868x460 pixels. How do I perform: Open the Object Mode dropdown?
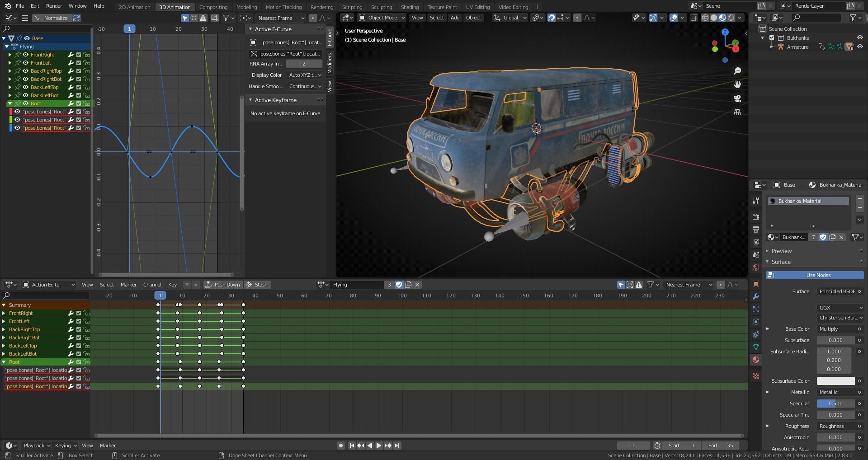[382, 18]
